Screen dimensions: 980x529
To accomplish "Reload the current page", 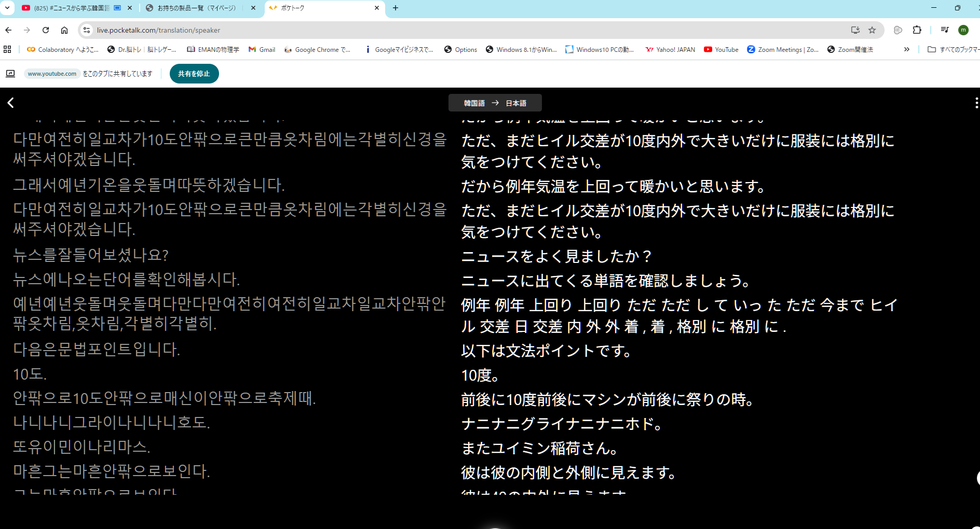I will pyautogui.click(x=46, y=30).
